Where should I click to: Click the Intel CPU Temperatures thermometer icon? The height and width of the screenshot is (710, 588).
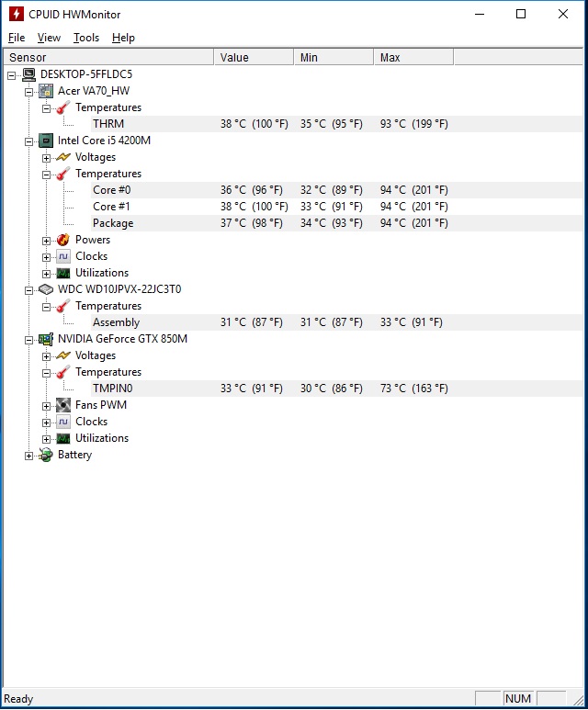click(63, 174)
